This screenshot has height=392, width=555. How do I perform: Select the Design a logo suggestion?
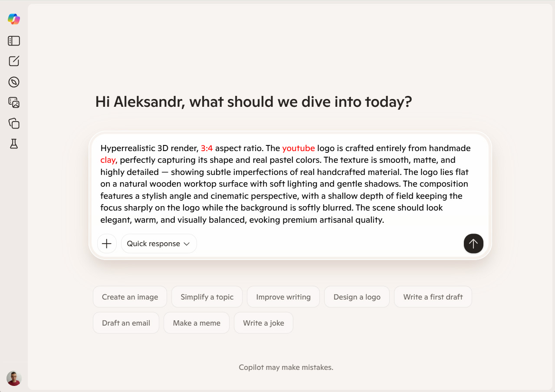pyautogui.click(x=357, y=297)
